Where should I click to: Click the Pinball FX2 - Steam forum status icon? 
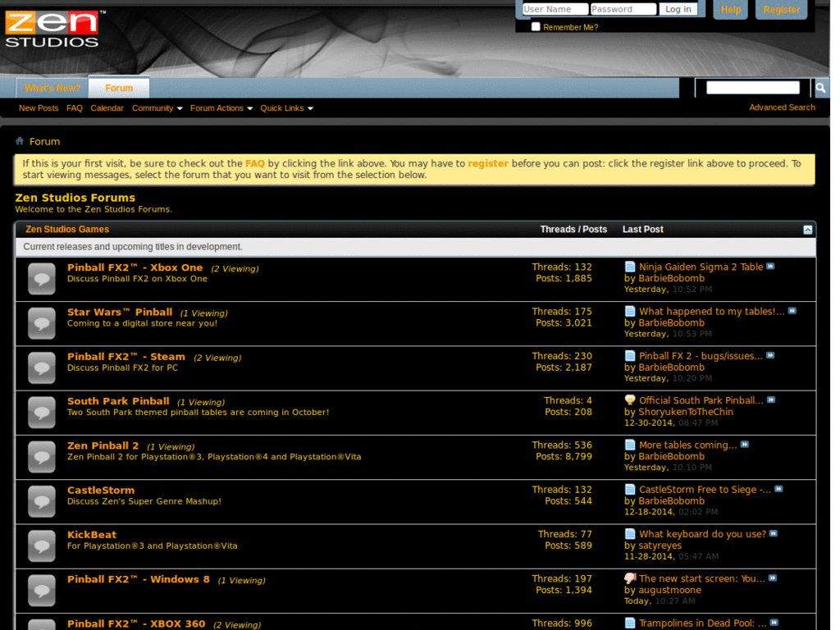click(x=42, y=367)
